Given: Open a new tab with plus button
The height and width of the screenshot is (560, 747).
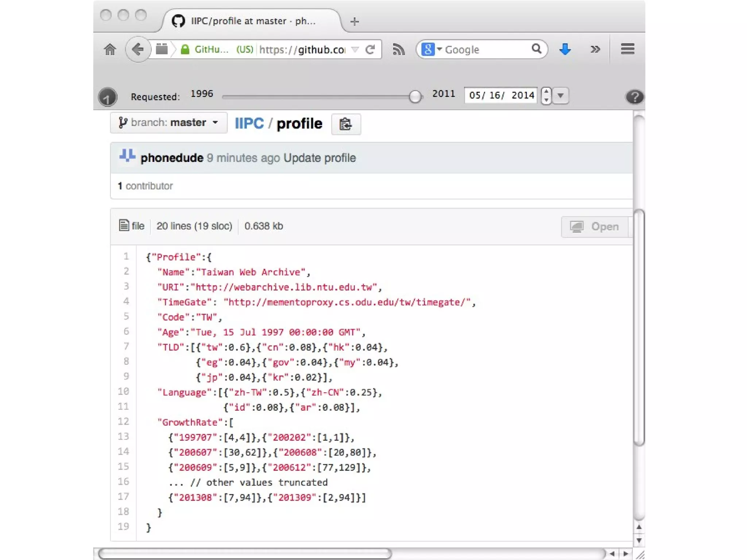Looking at the screenshot, I should pyautogui.click(x=355, y=22).
